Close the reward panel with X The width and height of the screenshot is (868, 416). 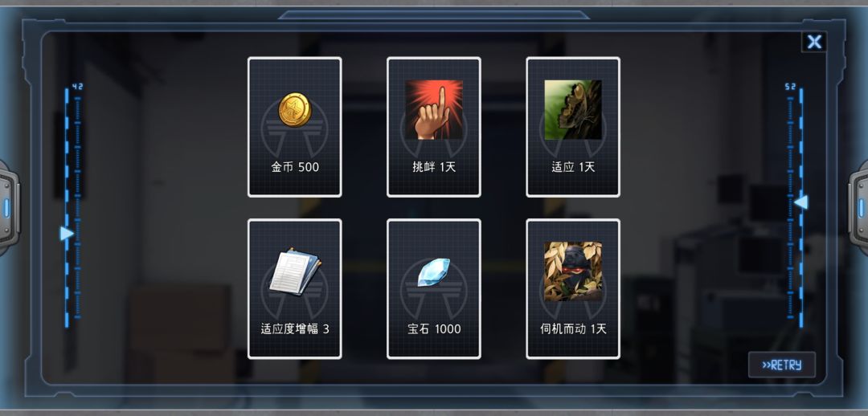pyautogui.click(x=813, y=42)
